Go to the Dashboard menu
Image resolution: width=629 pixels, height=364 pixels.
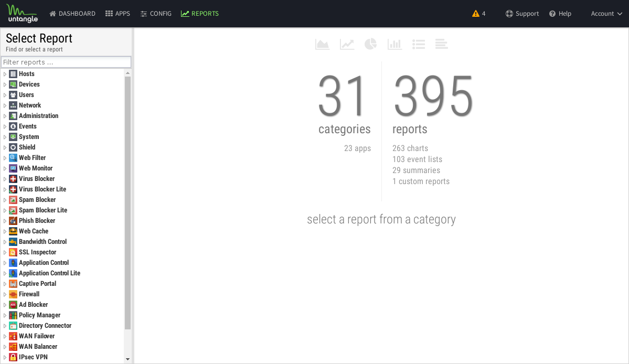pos(72,14)
